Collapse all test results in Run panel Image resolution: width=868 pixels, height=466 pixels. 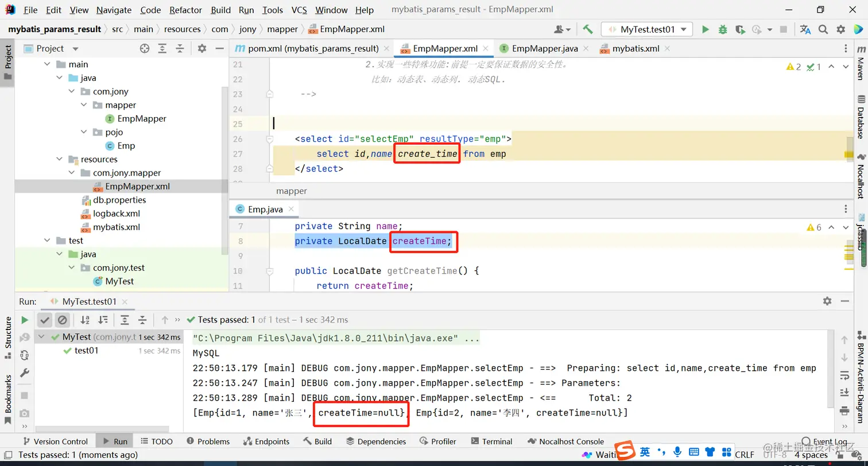tap(142, 320)
